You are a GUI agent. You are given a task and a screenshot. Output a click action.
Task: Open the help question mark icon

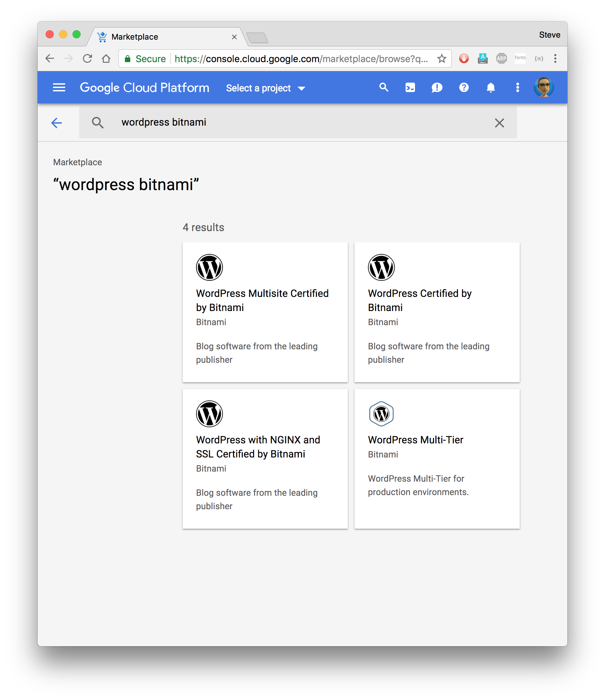coord(464,87)
